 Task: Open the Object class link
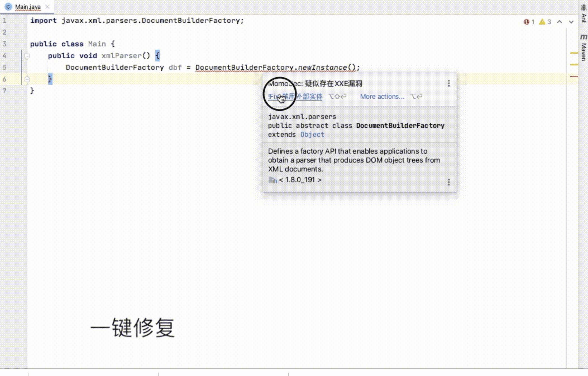pos(312,135)
